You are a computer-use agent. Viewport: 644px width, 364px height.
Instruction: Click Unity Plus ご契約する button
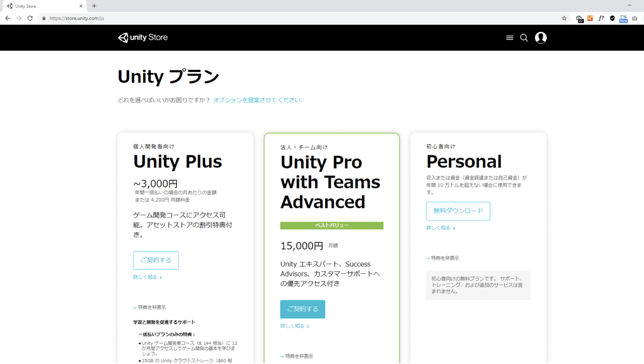(156, 260)
